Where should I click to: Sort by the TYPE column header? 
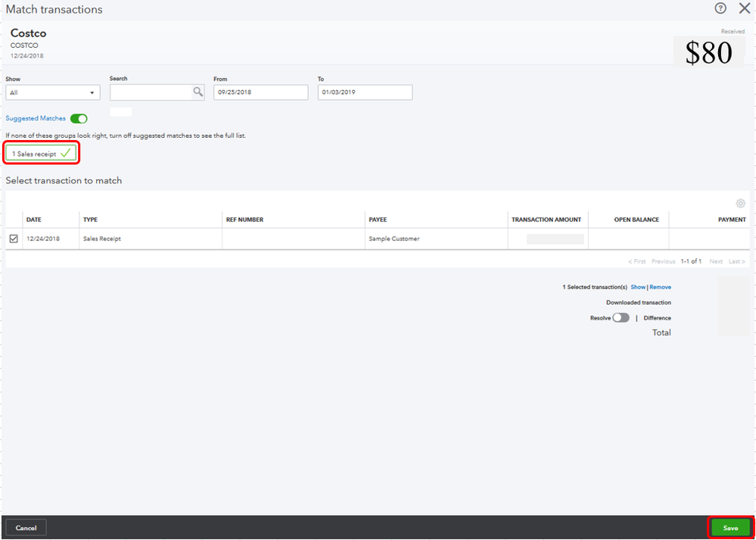coord(90,220)
